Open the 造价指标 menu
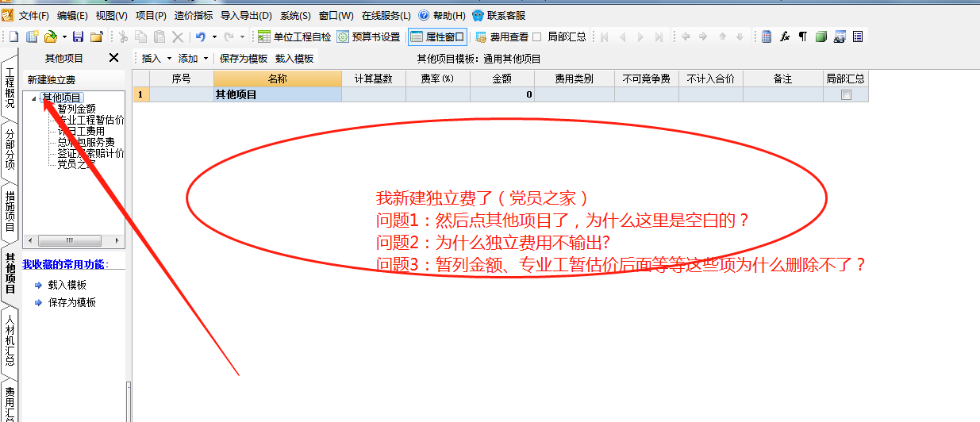 (194, 16)
